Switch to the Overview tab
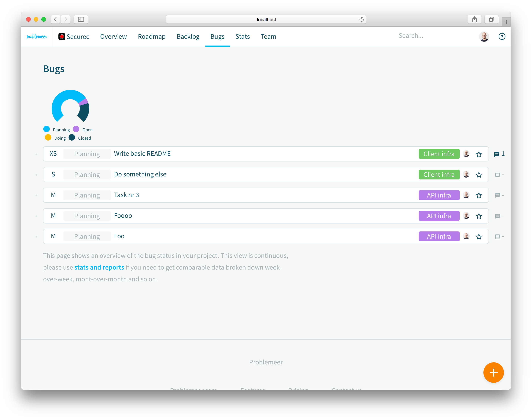The width and height of the screenshot is (532, 420). pos(113,36)
